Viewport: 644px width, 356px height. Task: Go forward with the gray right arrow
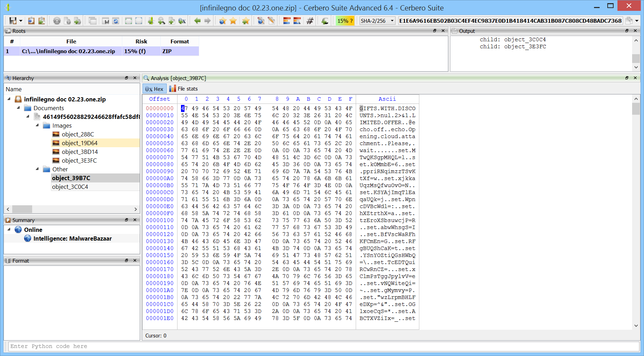(x=208, y=21)
